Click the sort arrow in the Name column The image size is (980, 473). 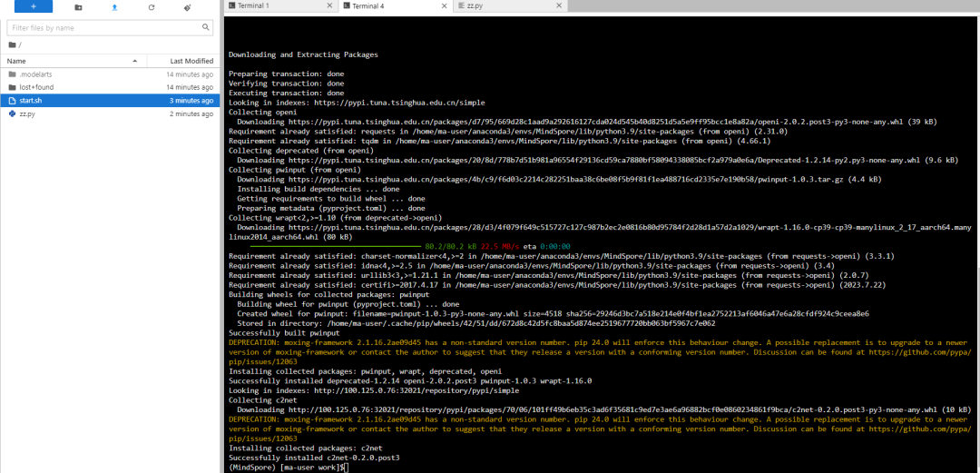[135, 62]
